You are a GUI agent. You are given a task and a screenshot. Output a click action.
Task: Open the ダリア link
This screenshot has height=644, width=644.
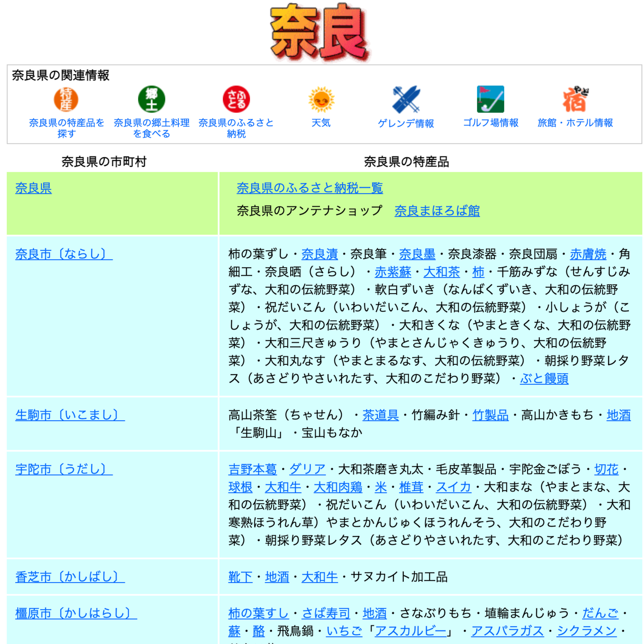[x=307, y=469]
